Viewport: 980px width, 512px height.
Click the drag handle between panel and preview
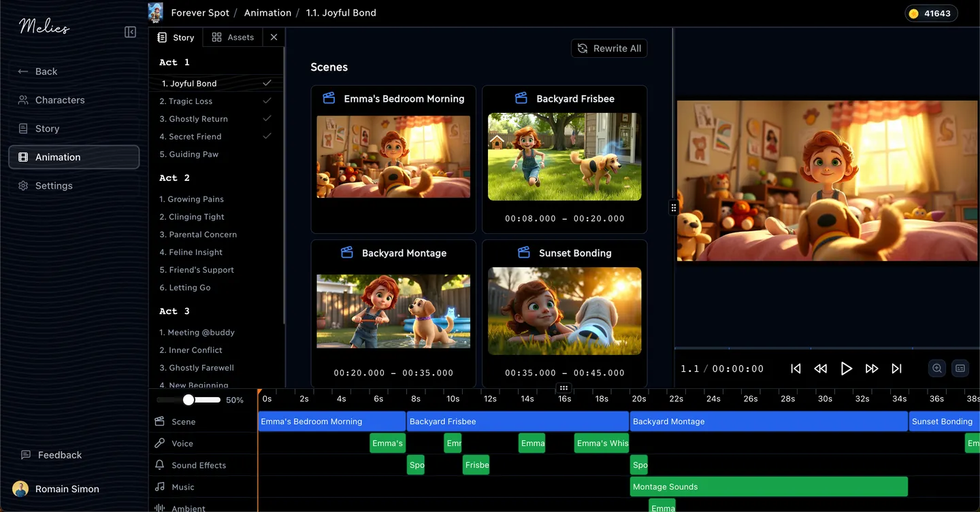click(672, 207)
